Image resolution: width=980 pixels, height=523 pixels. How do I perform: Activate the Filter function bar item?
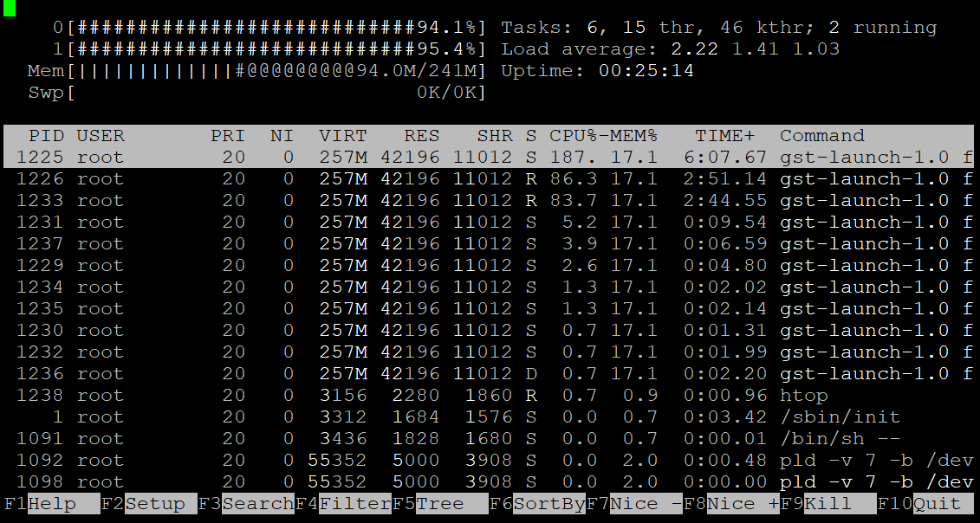point(354,504)
